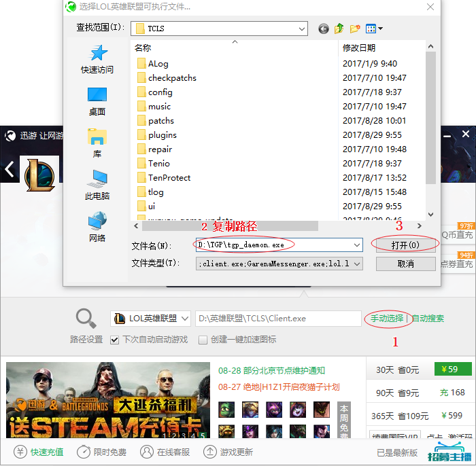Click the 路径设置 magnifier icon

click(x=86, y=319)
